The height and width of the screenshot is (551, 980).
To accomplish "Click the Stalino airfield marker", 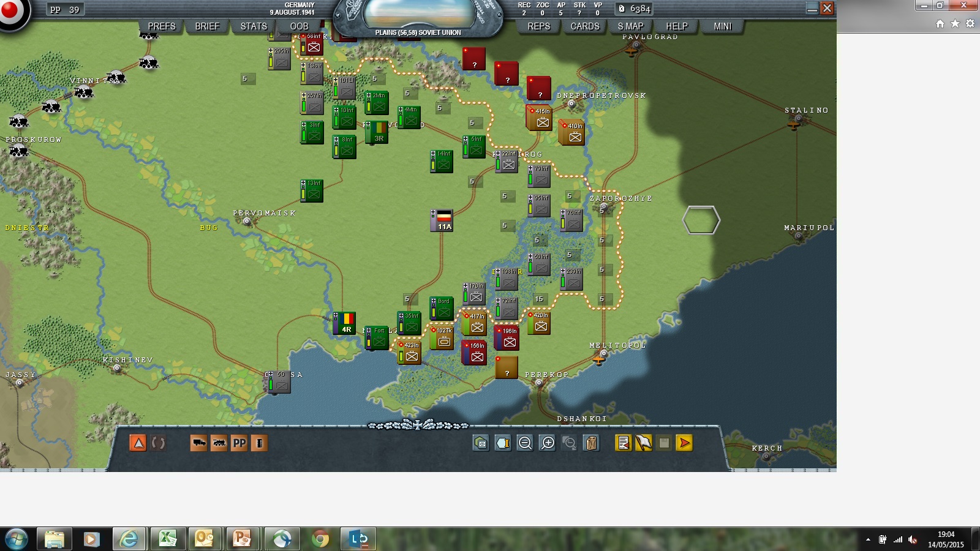I will click(794, 124).
